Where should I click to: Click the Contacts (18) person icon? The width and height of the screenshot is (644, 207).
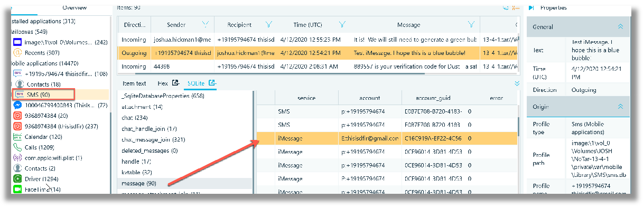coord(20,84)
